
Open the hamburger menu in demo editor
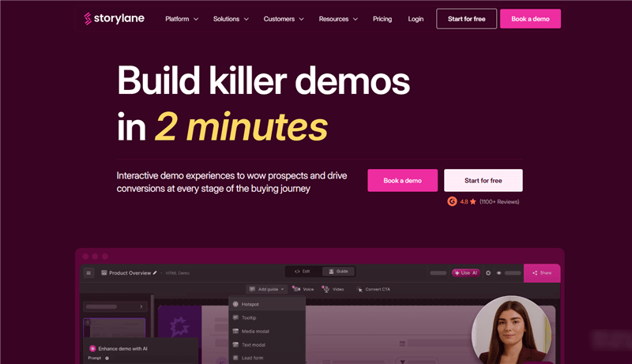(x=88, y=273)
